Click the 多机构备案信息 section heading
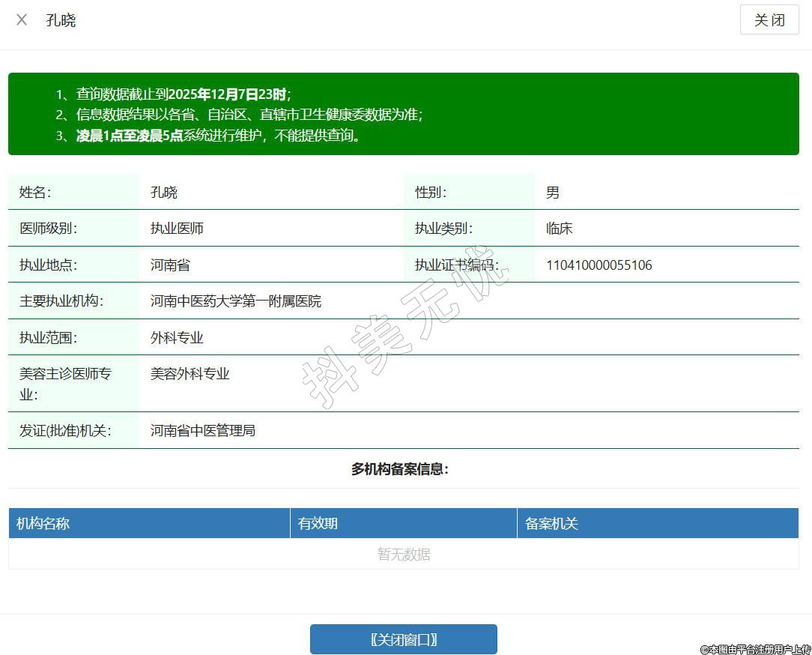The image size is (812, 655). point(399,469)
